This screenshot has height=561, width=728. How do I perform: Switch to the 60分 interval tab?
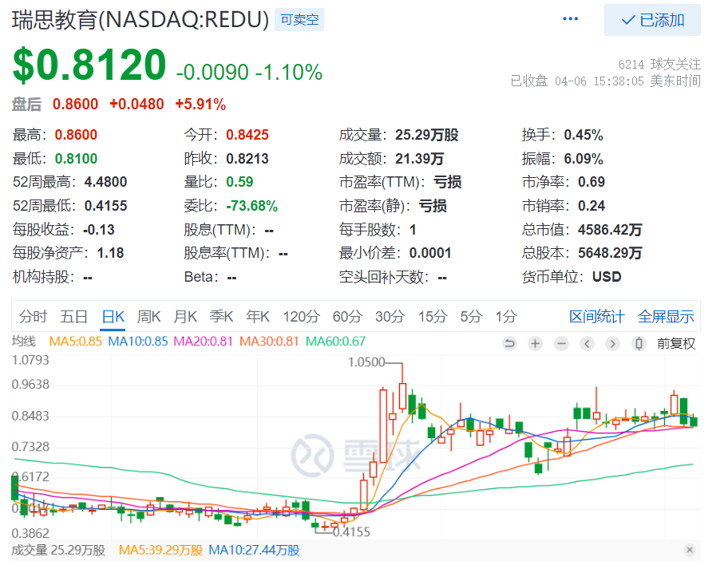point(347,317)
